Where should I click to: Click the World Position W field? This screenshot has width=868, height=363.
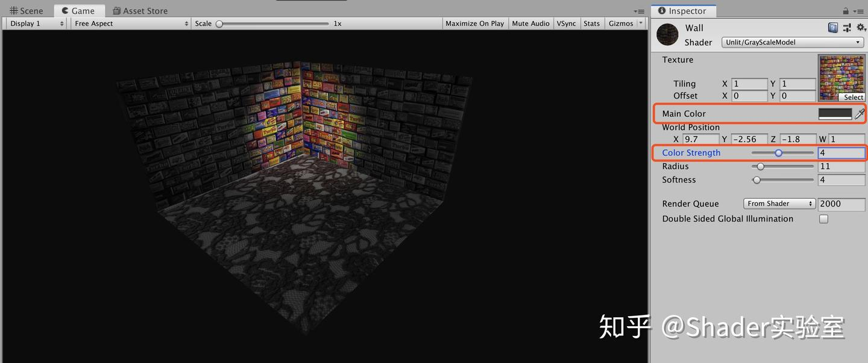click(847, 139)
